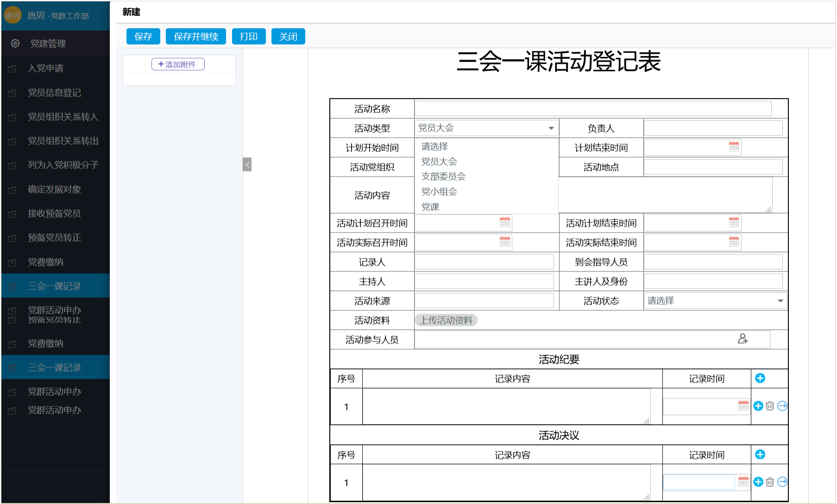Image resolution: width=837 pixels, height=504 pixels.
Task: Click calendar icon for 活动计划召开时间
Action: [505, 222]
